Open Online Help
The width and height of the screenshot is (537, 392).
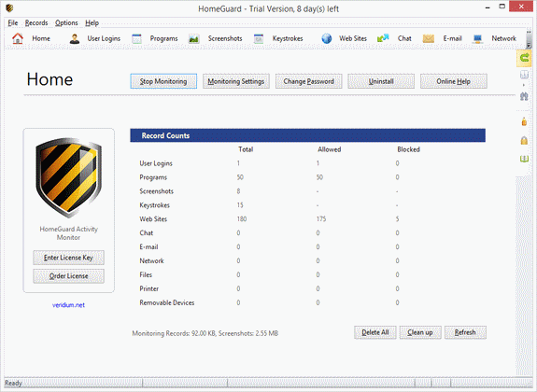454,81
